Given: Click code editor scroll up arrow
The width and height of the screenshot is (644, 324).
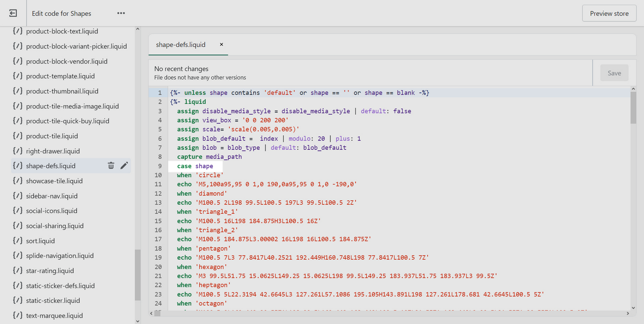Looking at the screenshot, I should click(x=633, y=88).
